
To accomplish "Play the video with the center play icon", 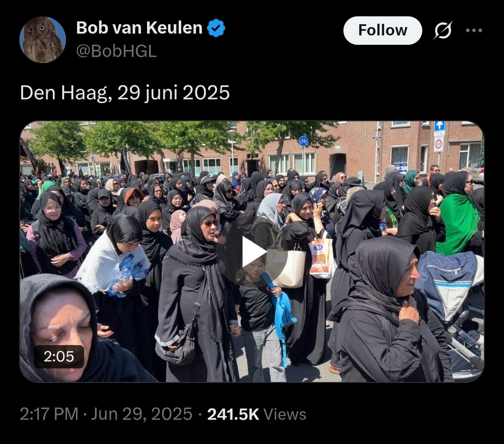I will [x=251, y=252].
